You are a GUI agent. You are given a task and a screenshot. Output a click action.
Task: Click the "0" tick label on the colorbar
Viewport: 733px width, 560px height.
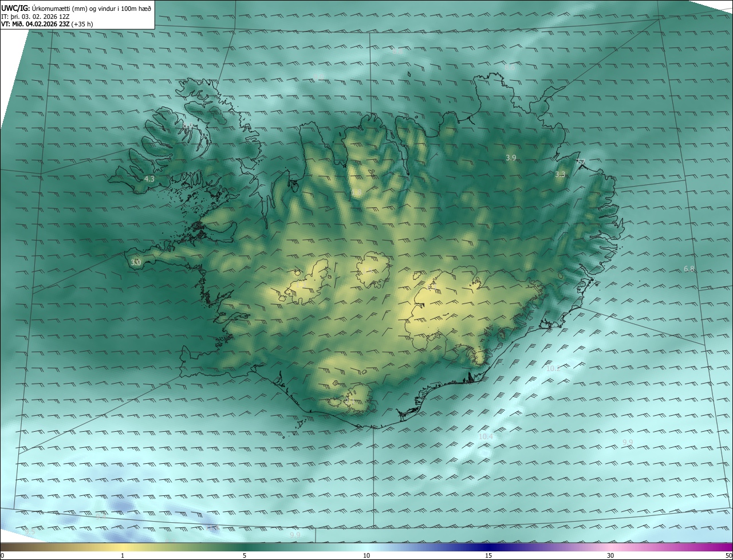coord(2,555)
